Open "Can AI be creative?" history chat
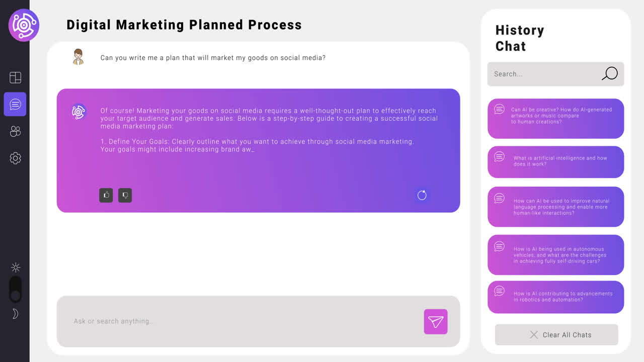The height and width of the screenshot is (362, 644). [555, 119]
